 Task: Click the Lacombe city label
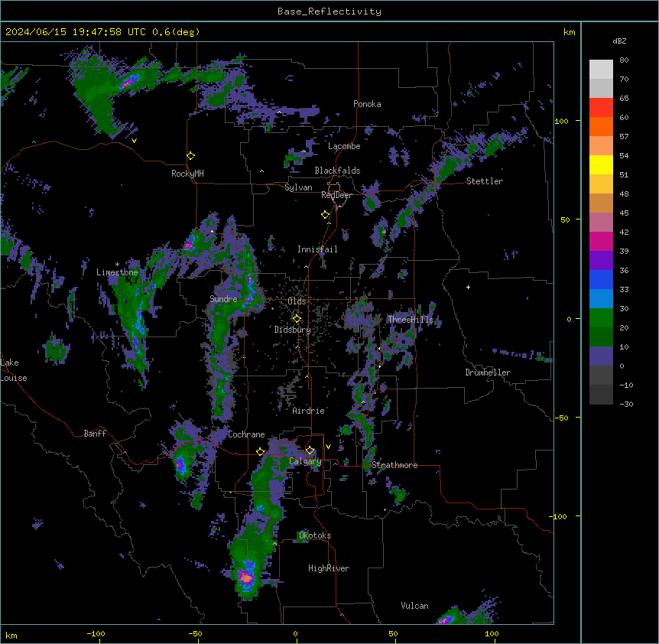click(344, 146)
